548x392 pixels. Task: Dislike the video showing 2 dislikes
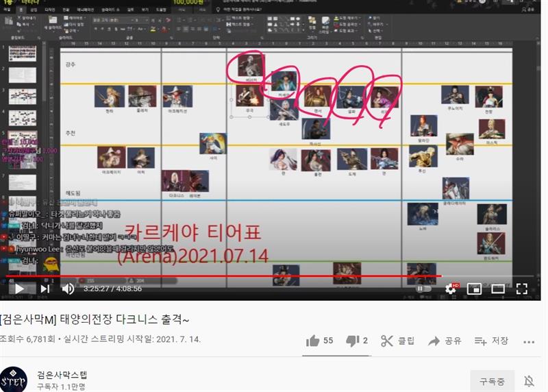(x=357, y=341)
